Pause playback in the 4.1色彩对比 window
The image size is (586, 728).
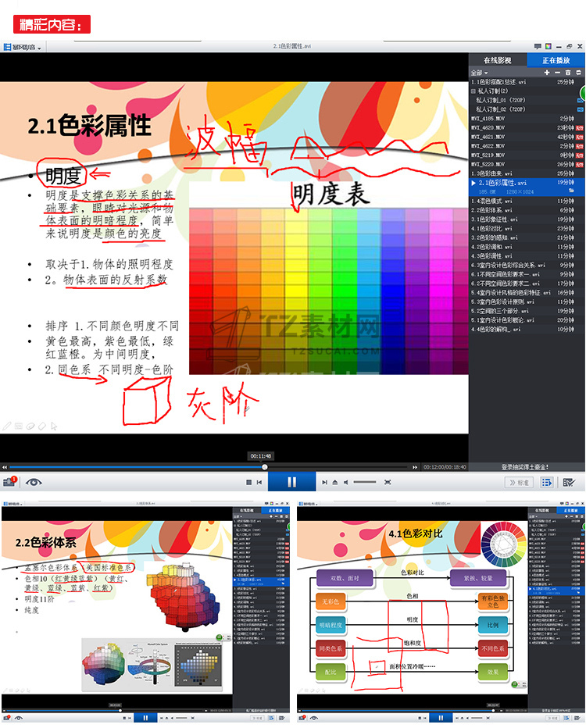(440, 718)
